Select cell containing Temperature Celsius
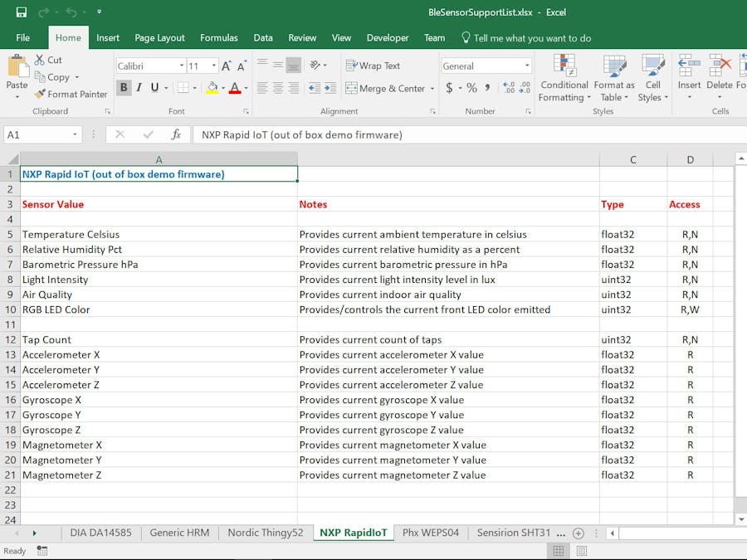This screenshot has height=560, width=747. pyautogui.click(x=71, y=234)
